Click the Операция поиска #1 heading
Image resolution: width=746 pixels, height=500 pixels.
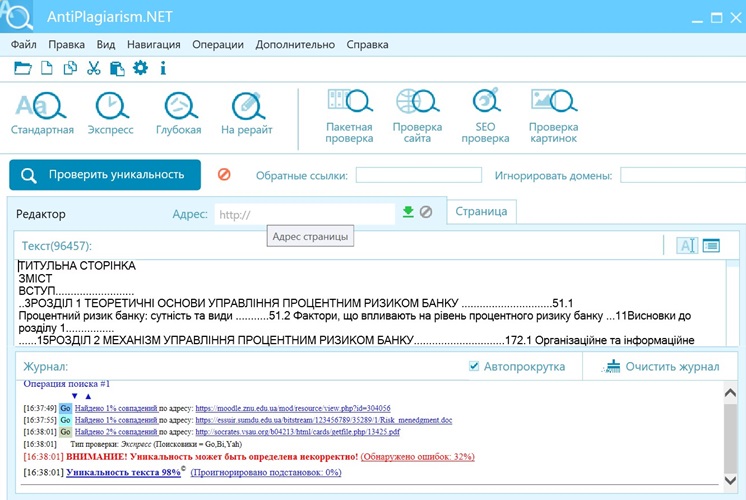67,383
